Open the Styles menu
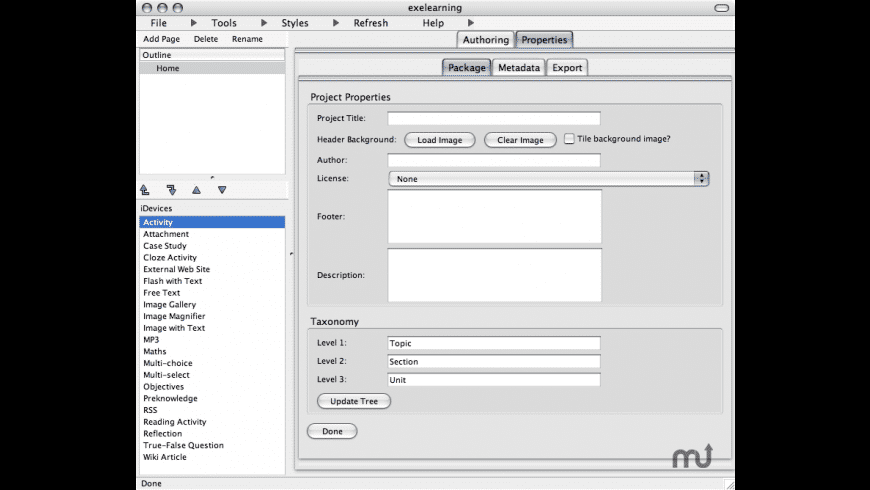 pyautogui.click(x=295, y=23)
